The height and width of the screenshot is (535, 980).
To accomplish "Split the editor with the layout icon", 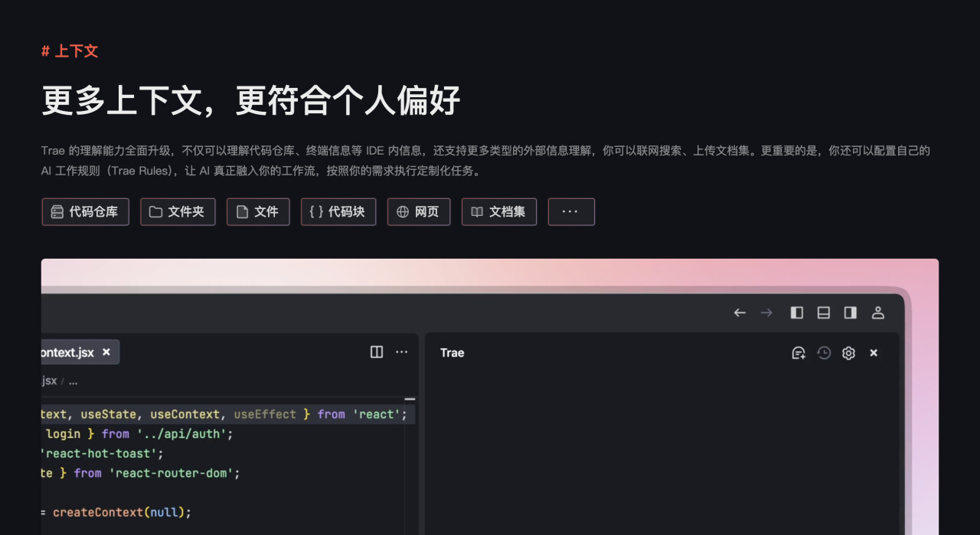I will 376,351.
